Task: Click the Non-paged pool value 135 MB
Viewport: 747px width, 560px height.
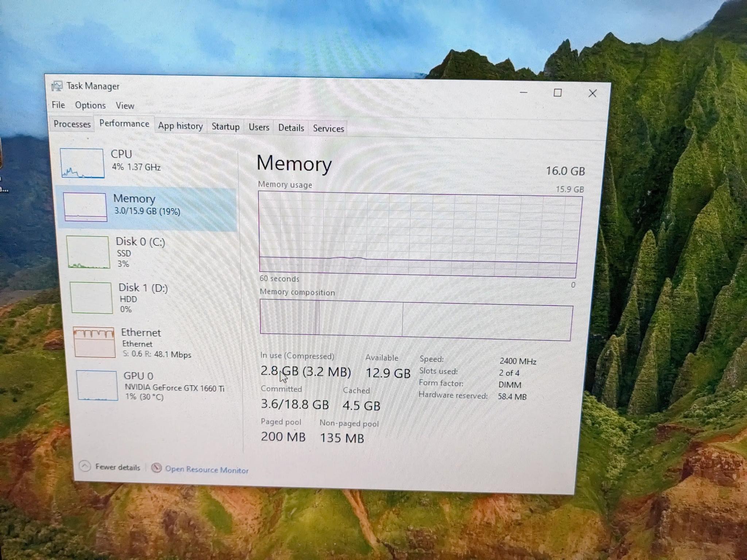Action: tap(342, 438)
